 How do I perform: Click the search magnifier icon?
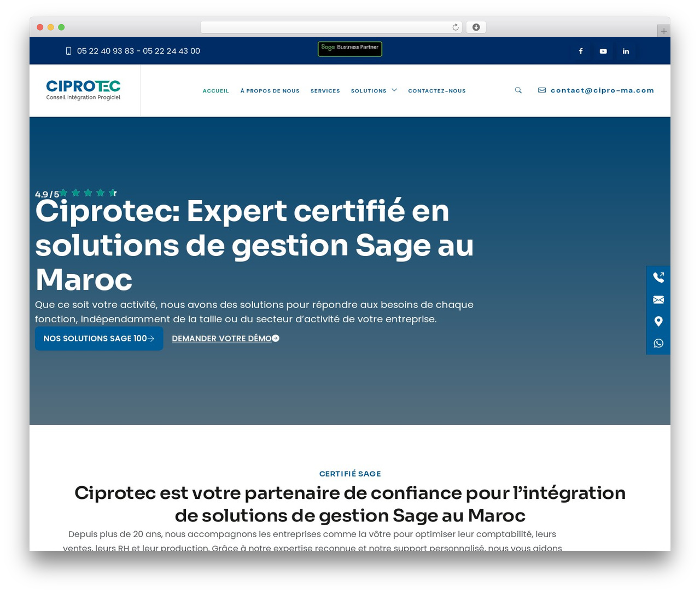(518, 90)
